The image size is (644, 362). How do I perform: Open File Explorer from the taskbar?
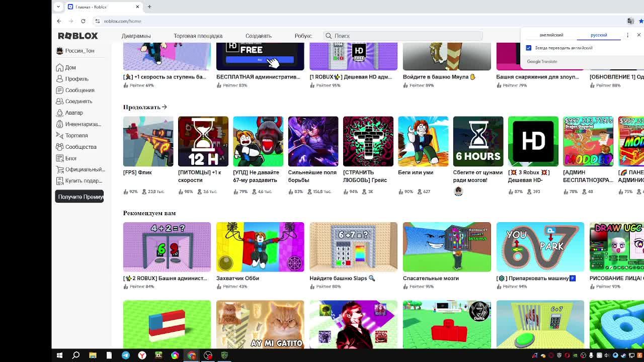pyautogui.click(x=93, y=355)
